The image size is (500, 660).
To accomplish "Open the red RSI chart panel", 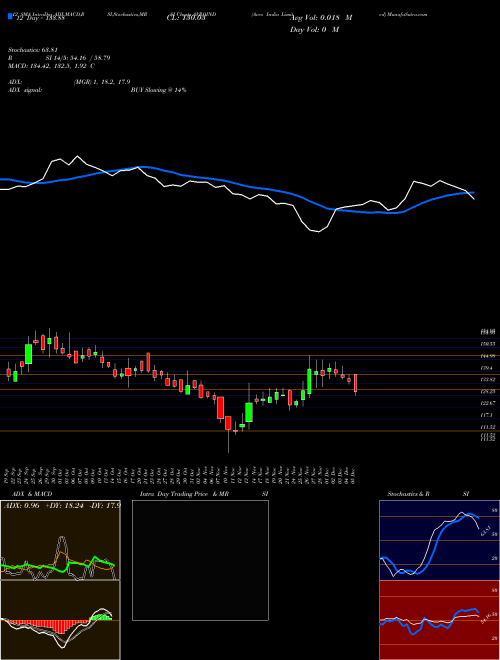I will tap(439, 620).
